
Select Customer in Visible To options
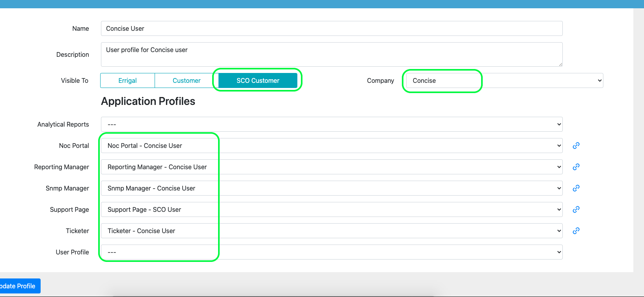187,80
